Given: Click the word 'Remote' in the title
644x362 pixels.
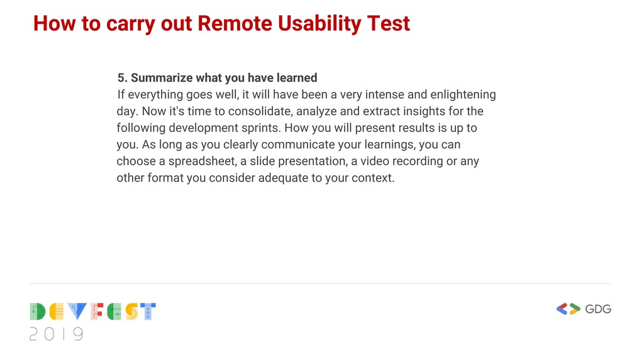Looking at the screenshot, I should click(x=235, y=23).
